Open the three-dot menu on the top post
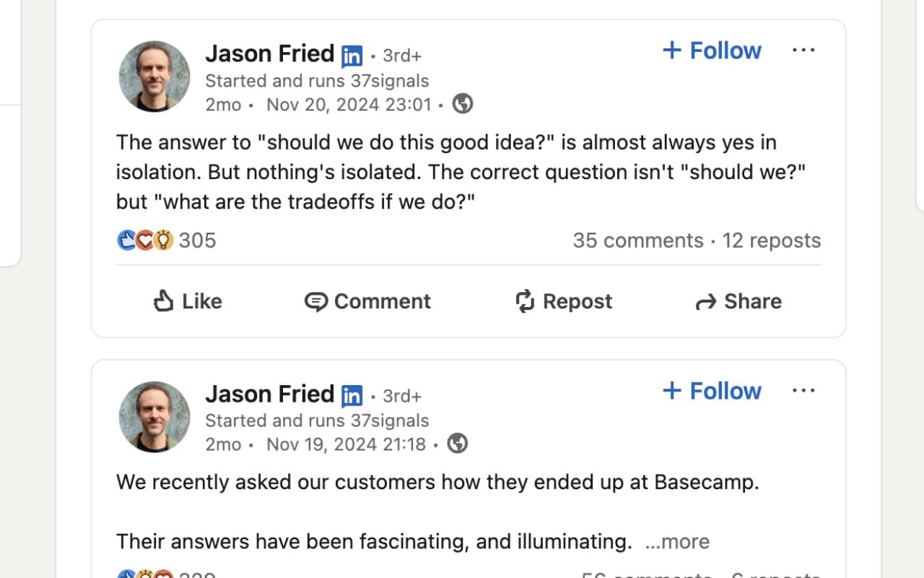 coord(803,49)
